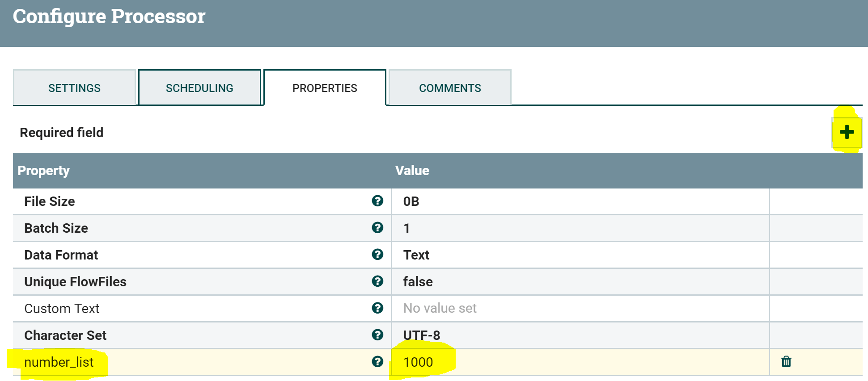Set the Custom Text empty value

[580, 309]
